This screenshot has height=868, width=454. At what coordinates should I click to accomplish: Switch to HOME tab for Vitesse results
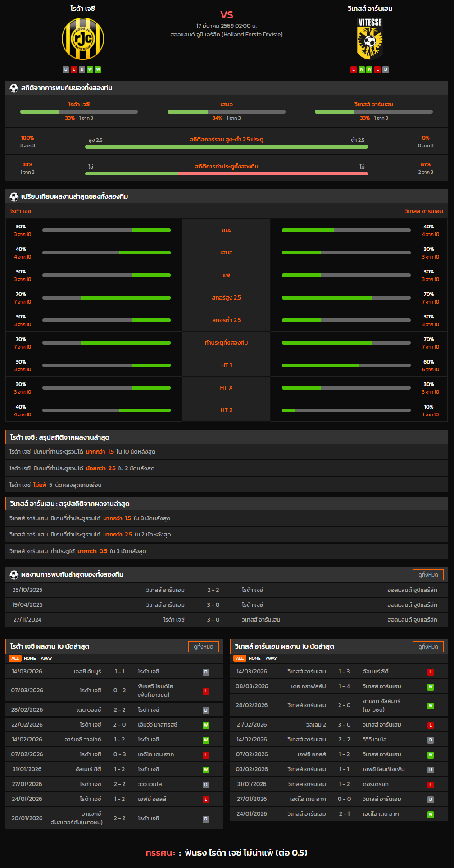pos(254,659)
